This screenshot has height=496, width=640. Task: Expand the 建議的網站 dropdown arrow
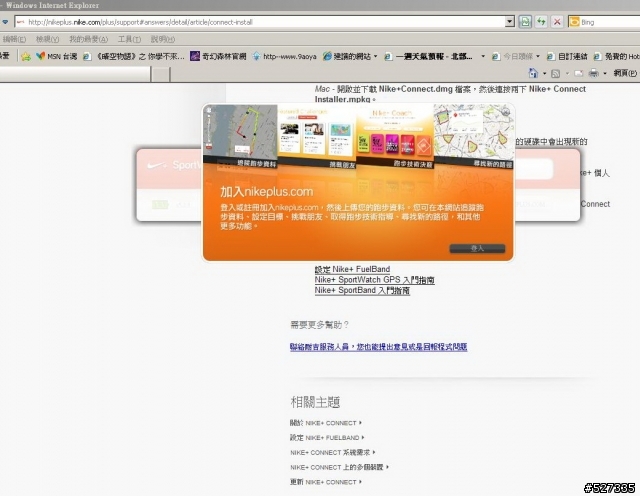pyautogui.click(x=376, y=56)
